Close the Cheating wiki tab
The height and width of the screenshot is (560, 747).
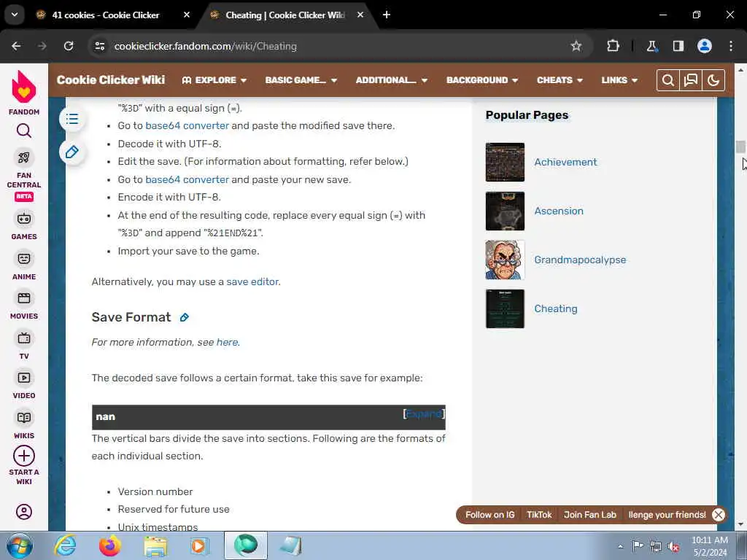[360, 15]
